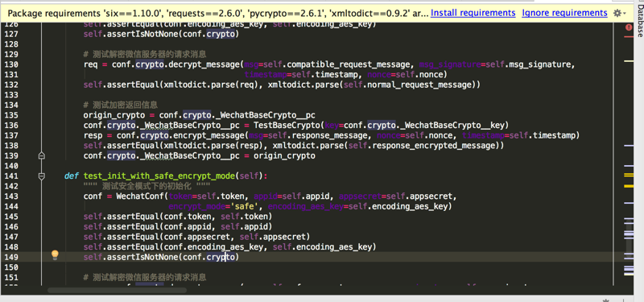The height and width of the screenshot is (302, 644).
Task: Click the red error indicator icon
Action: [x=629, y=27]
